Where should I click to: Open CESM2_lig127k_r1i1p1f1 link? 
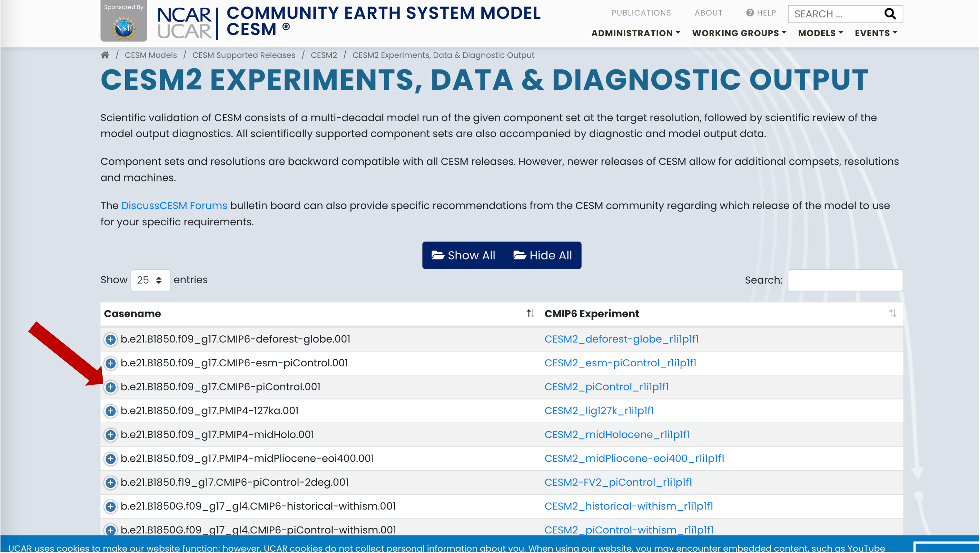click(599, 411)
